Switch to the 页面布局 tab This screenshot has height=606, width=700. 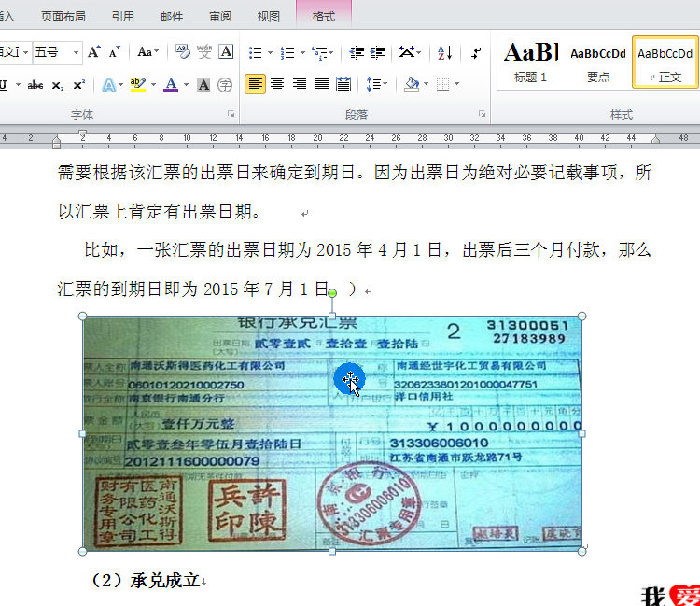(63, 17)
